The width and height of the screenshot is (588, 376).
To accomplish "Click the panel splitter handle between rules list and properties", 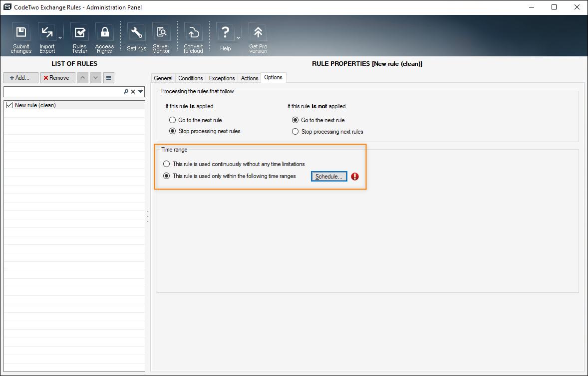I will (148, 216).
